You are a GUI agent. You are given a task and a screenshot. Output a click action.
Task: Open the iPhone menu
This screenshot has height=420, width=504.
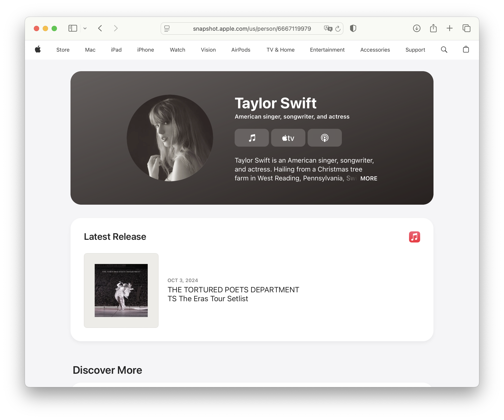tap(145, 50)
